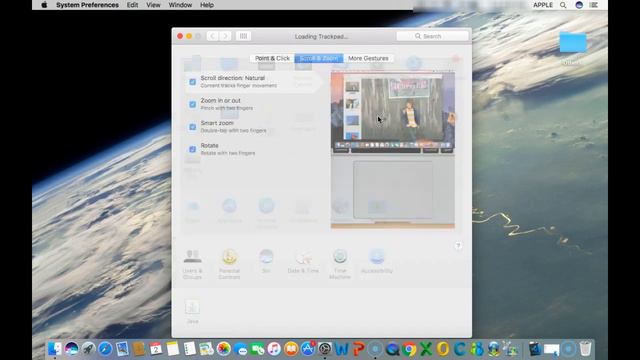
Task: Open the Window menu
Action: (x=180, y=5)
